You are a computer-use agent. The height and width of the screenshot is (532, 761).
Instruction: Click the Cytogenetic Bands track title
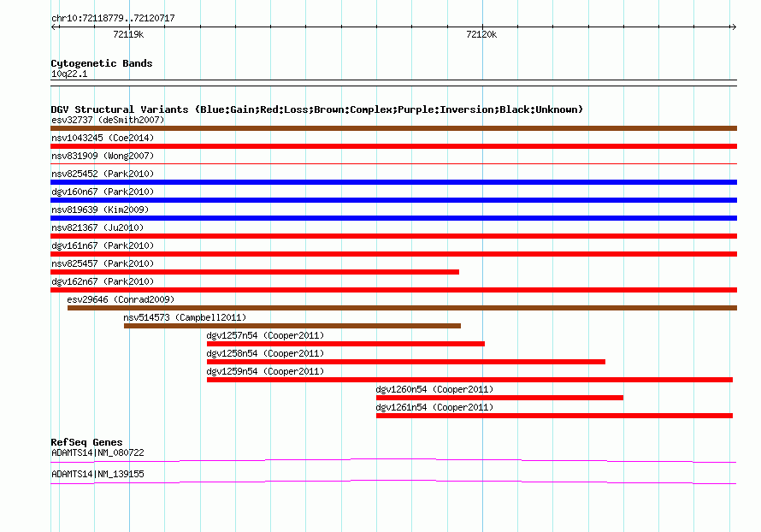(102, 63)
